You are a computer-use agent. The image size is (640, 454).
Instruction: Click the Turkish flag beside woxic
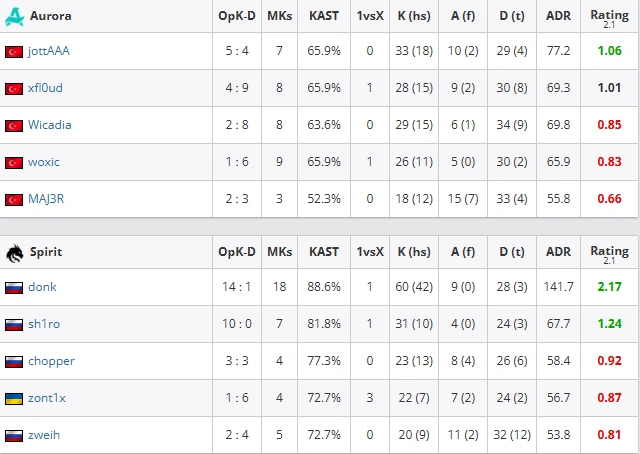(14, 163)
